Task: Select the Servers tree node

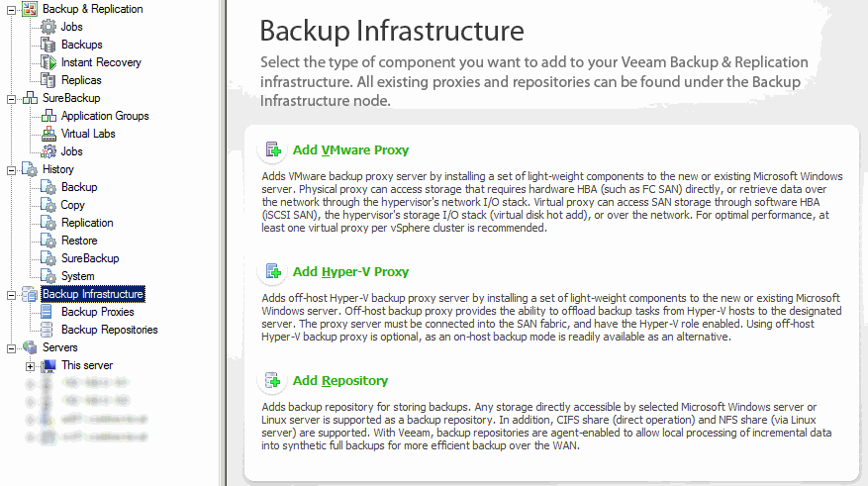Action: (59, 347)
